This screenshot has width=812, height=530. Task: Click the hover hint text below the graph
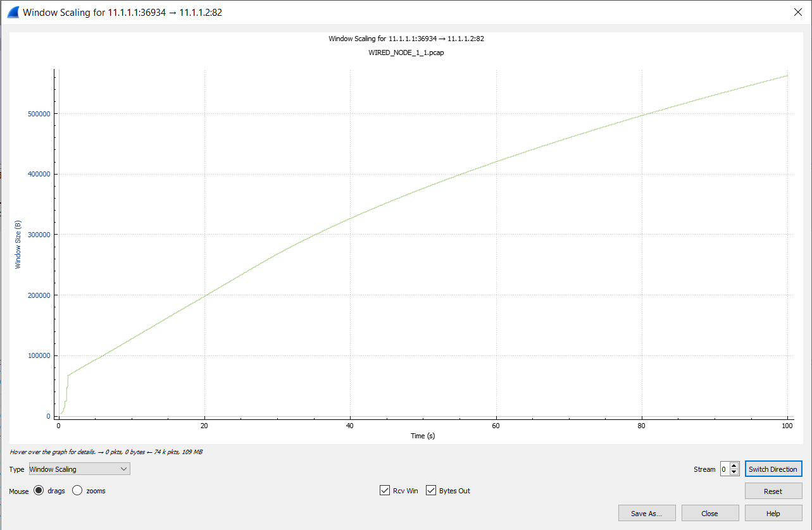coord(106,452)
